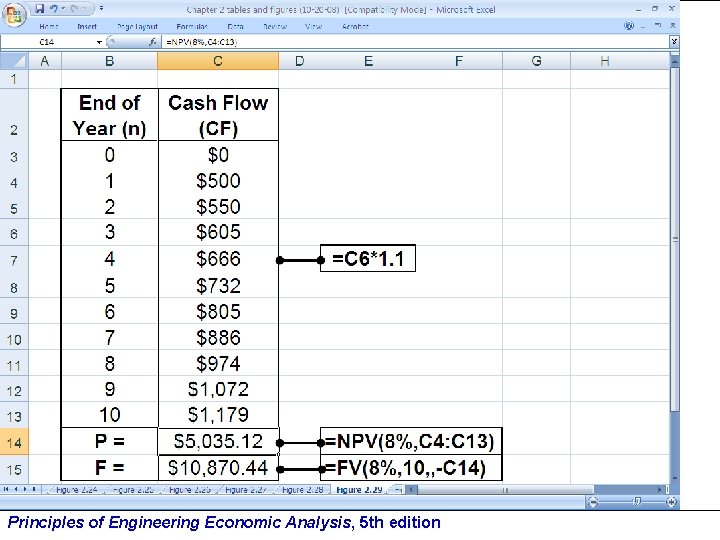Click the Name Box showing C14
The width and height of the screenshot is (720, 540).
[48, 42]
